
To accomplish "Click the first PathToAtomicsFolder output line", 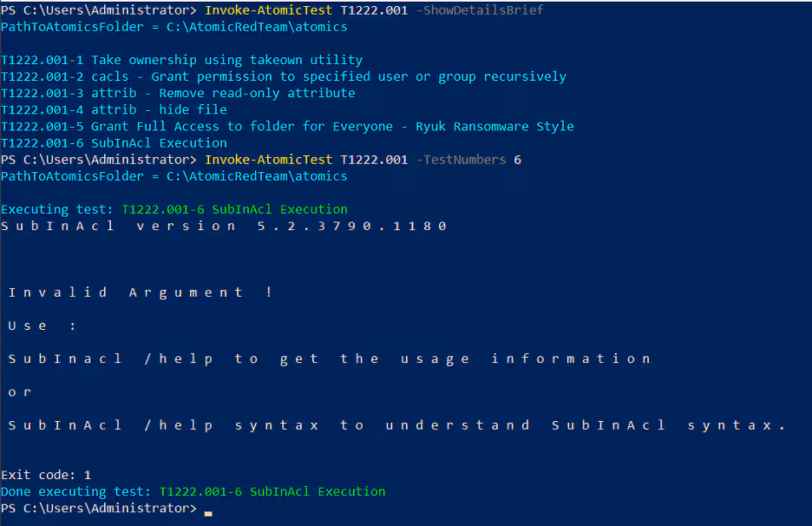I will click(174, 27).
